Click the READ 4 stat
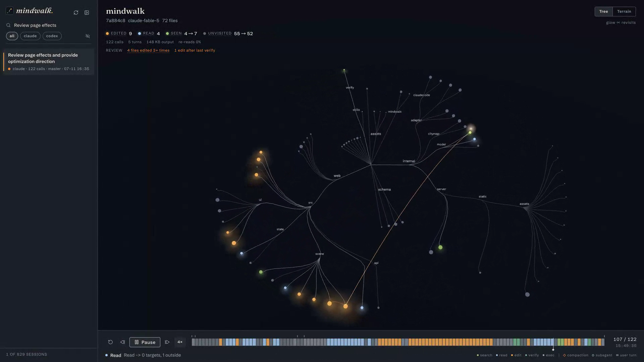644x362 pixels. pos(149,34)
